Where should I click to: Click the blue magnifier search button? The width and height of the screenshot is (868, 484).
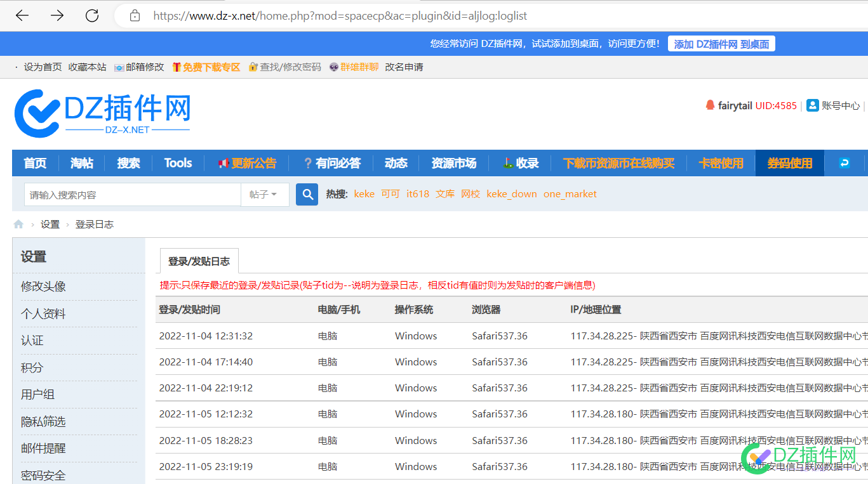[307, 195]
